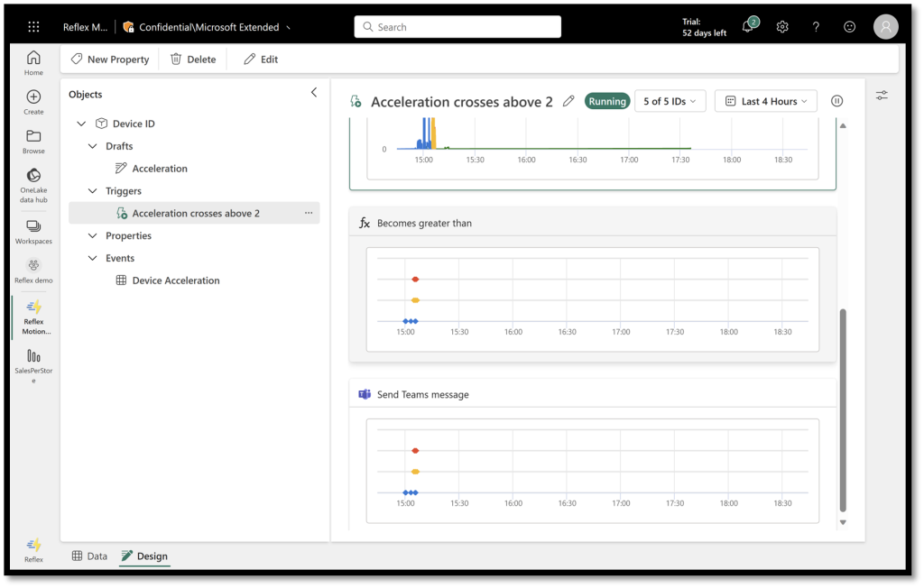
Task: Pause the running trigger
Action: [836, 101]
